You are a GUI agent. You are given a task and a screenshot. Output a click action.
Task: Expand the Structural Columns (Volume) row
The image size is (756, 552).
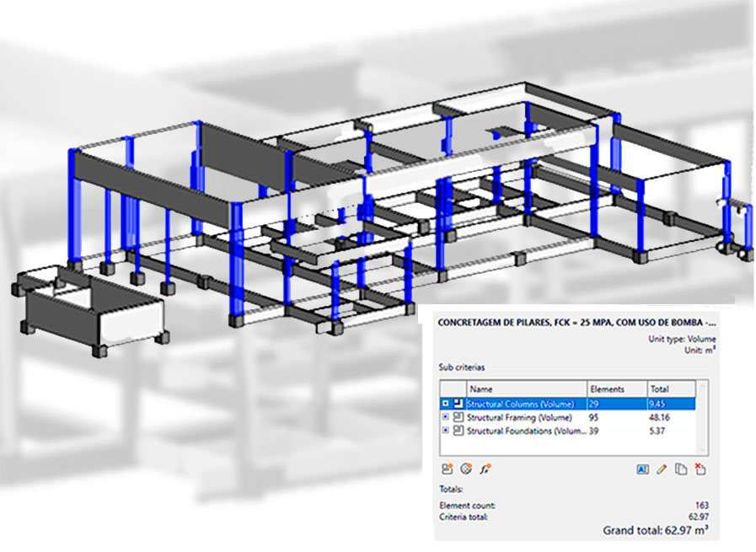(x=446, y=404)
